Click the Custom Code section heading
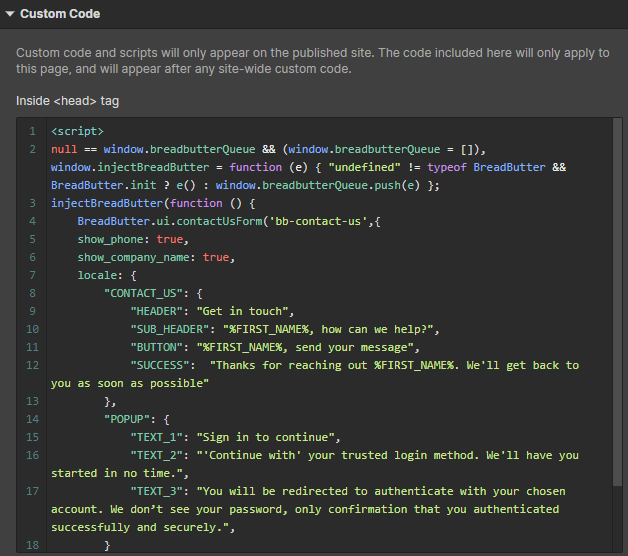The height and width of the screenshot is (556, 628). click(x=60, y=14)
